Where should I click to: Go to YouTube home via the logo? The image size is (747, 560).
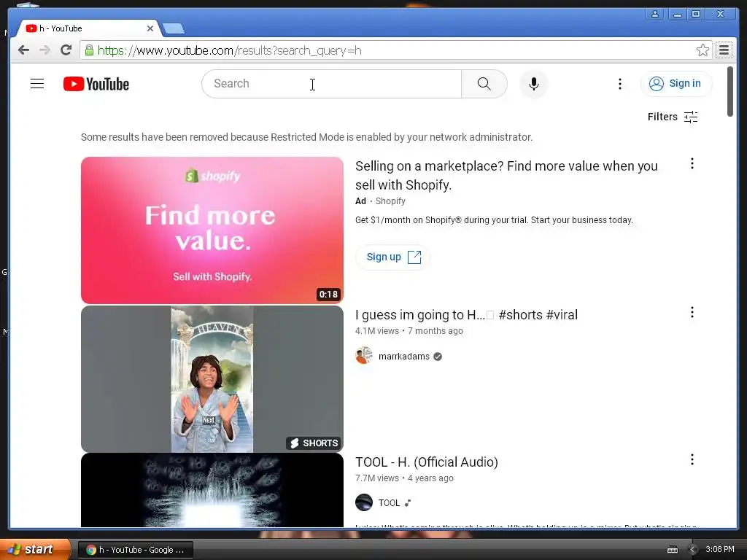point(96,84)
